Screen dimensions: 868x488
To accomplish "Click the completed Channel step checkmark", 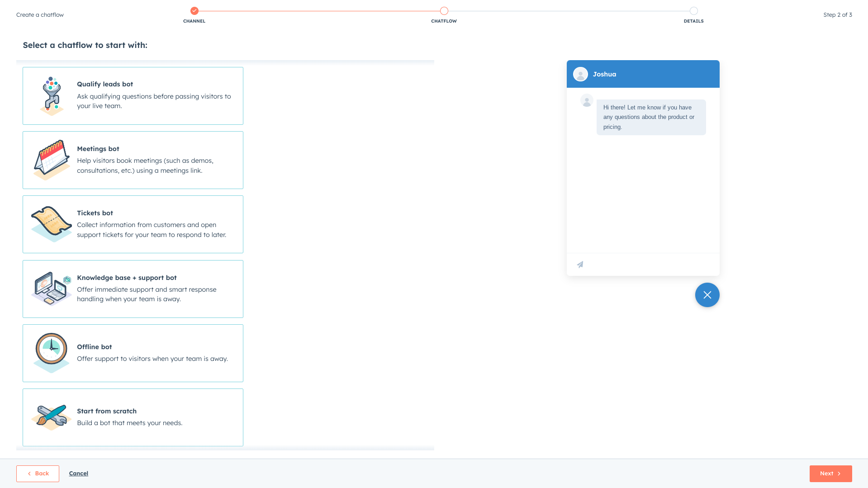I will (194, 11).
